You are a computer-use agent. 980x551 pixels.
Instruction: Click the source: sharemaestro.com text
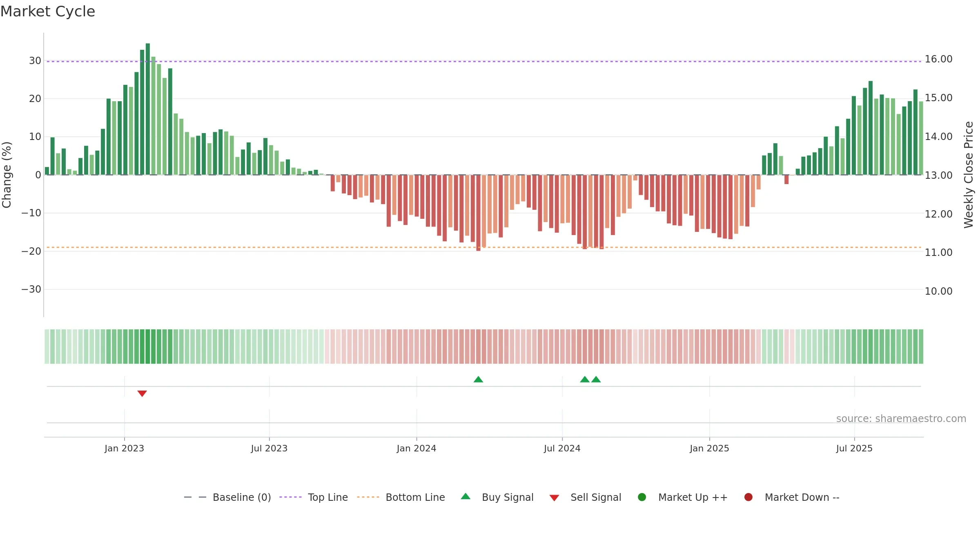click(901, 418)
